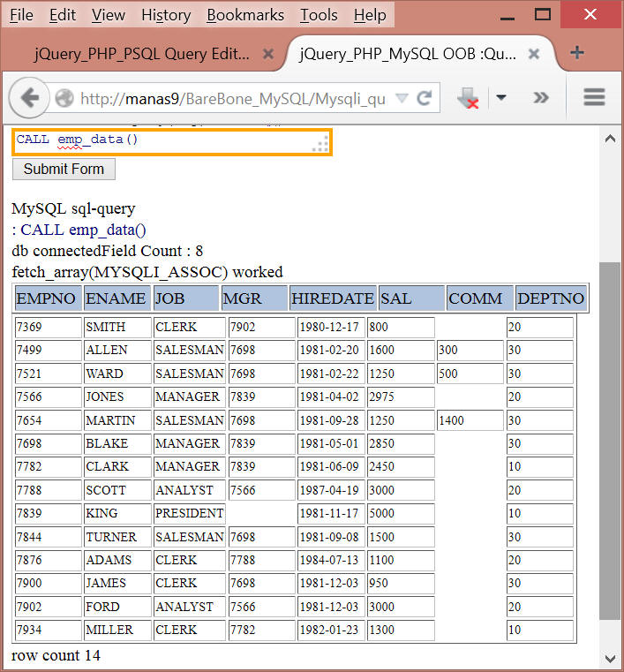
Task: Open new tab with plus icon
Action: (577, 53)
